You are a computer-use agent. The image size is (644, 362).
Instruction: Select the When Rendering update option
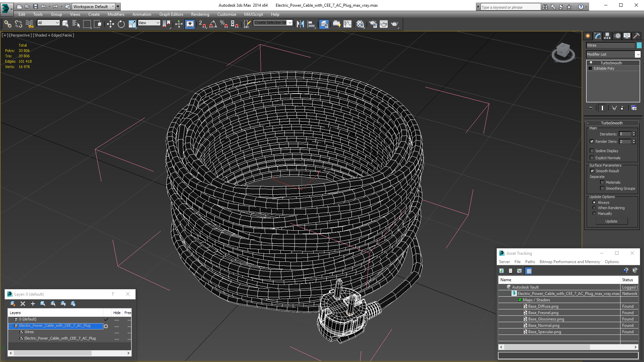(594, 208)
